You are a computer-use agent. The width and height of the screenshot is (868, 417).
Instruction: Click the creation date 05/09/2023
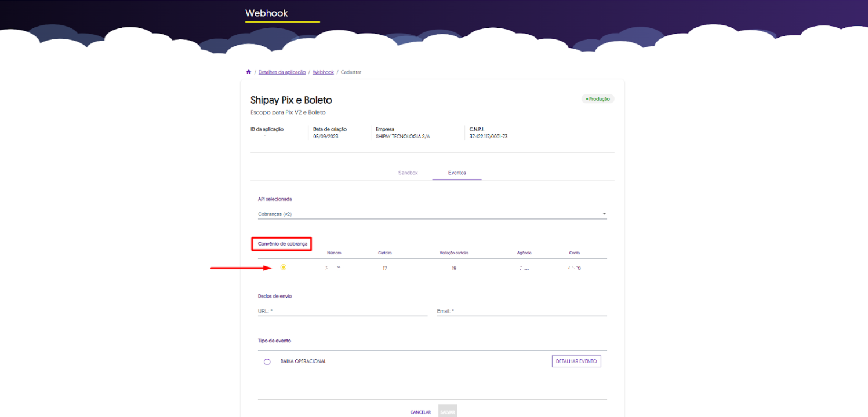click(325, 137)
